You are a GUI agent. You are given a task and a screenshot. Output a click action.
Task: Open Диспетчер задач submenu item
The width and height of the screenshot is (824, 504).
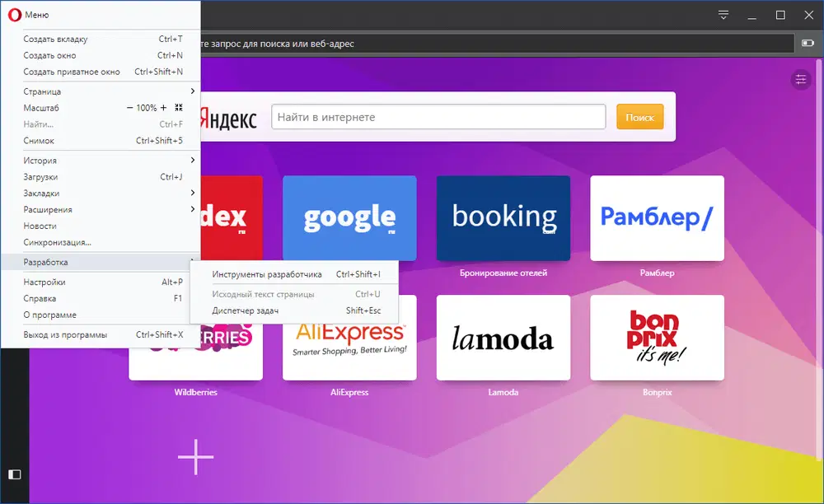tap(294, 310)
